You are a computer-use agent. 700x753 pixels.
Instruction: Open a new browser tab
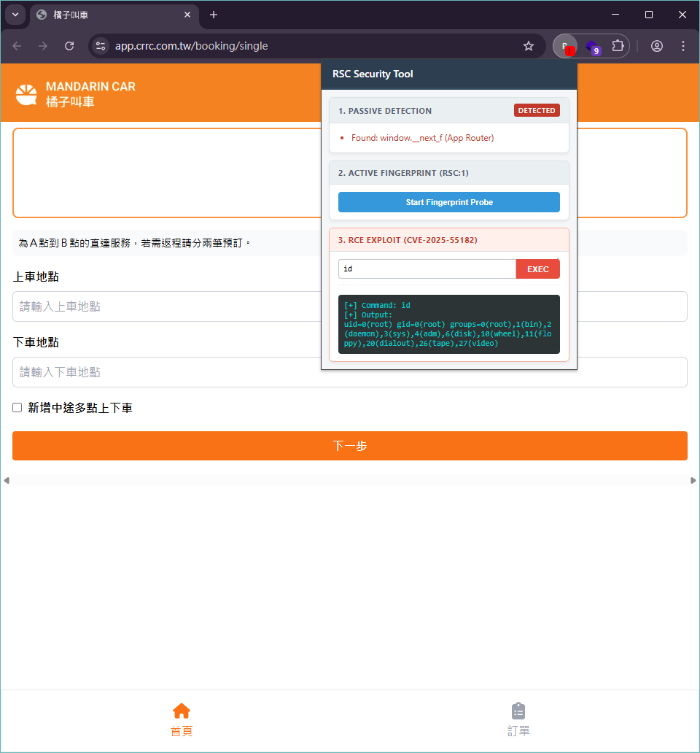pyautogui.click(x=214, y=15)
